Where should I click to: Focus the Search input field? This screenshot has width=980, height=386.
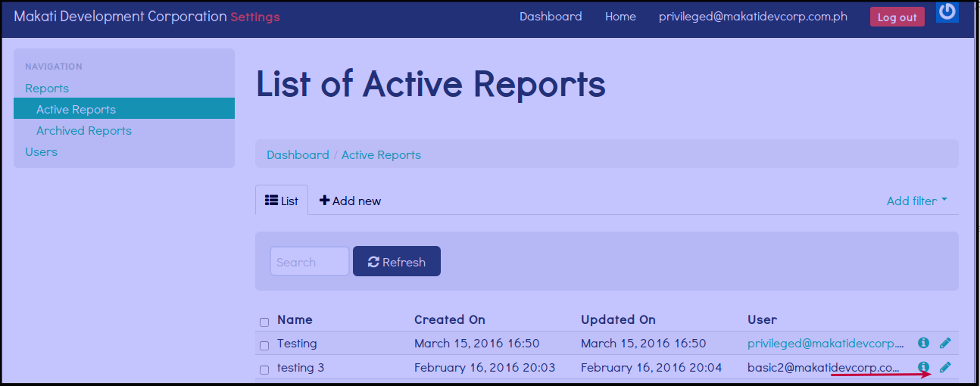pos(310,261)
